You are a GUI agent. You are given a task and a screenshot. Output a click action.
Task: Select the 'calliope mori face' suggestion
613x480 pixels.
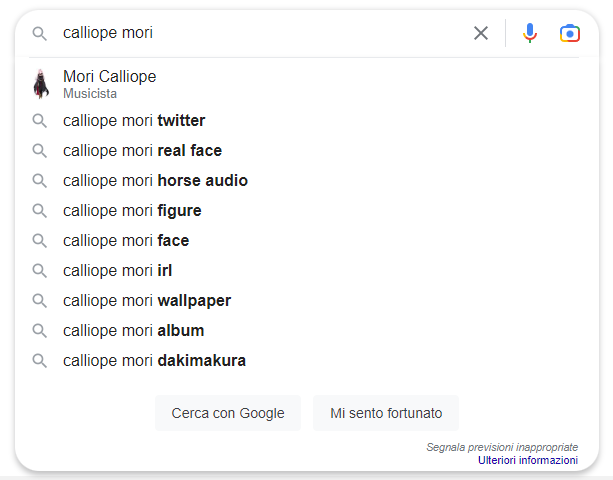(304, 241)
